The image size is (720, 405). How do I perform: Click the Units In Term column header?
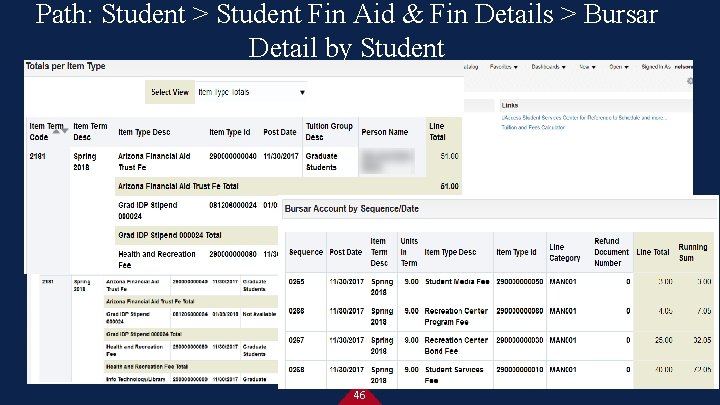click(x=409, y=252)
